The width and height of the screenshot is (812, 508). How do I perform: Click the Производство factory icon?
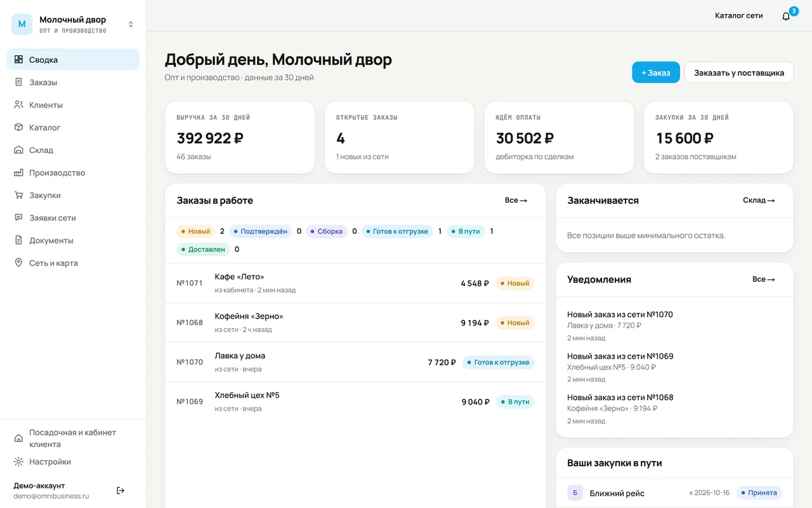[18, 173]
